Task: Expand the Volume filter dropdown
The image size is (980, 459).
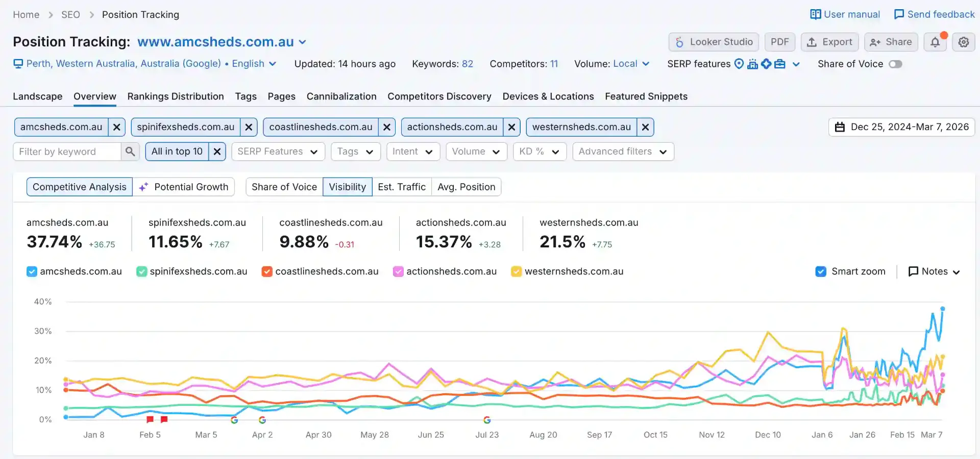Action: pyautogui.click(x=476, y=151)
